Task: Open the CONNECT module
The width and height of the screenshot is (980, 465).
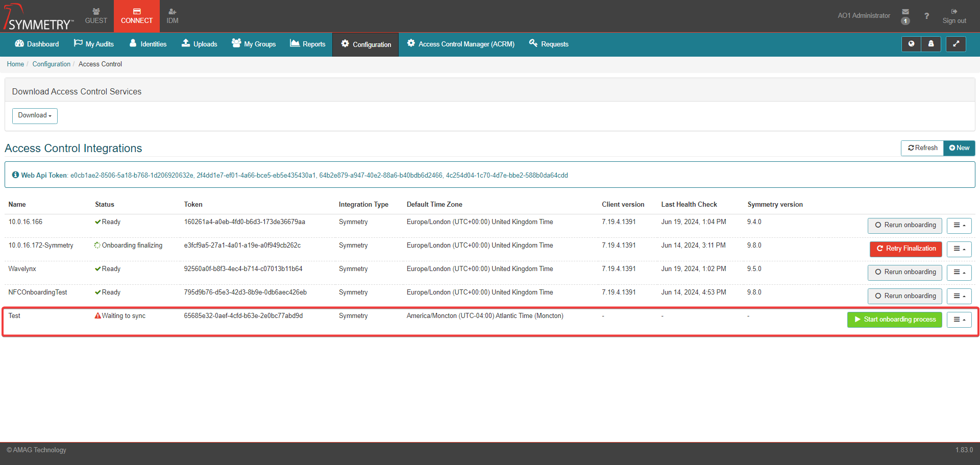Action: (x=137, y=16)
